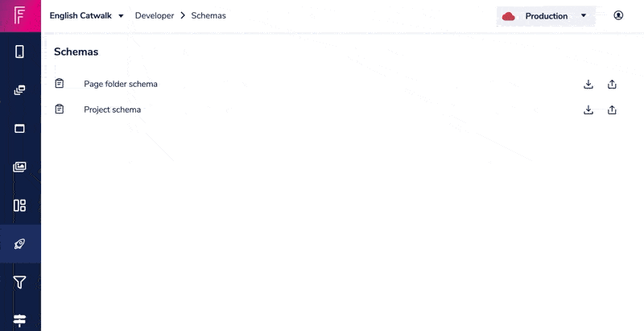Go to Developer breadcrumb link
The width and height of the screenshot is (644, 331).
click(x=155, y=15)
